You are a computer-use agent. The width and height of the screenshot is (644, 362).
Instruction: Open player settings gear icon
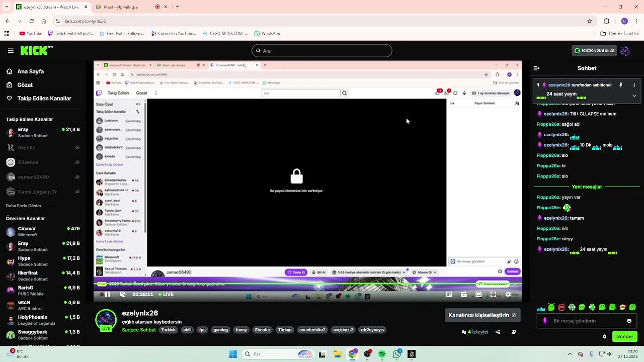coord(508,295)
